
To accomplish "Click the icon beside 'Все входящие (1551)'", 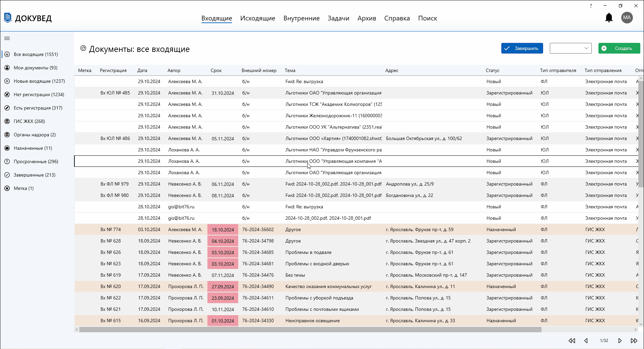I will tap(7, 54).
